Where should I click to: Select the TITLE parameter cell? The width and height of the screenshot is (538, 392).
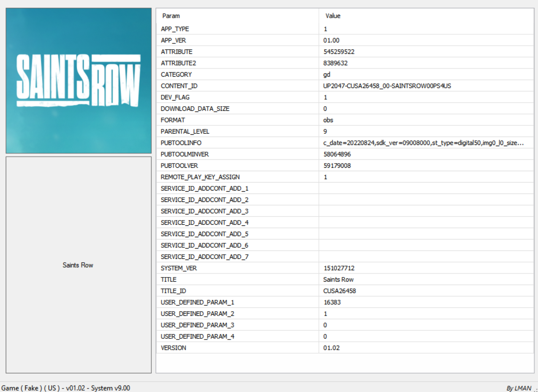click(x=237, y=279)
